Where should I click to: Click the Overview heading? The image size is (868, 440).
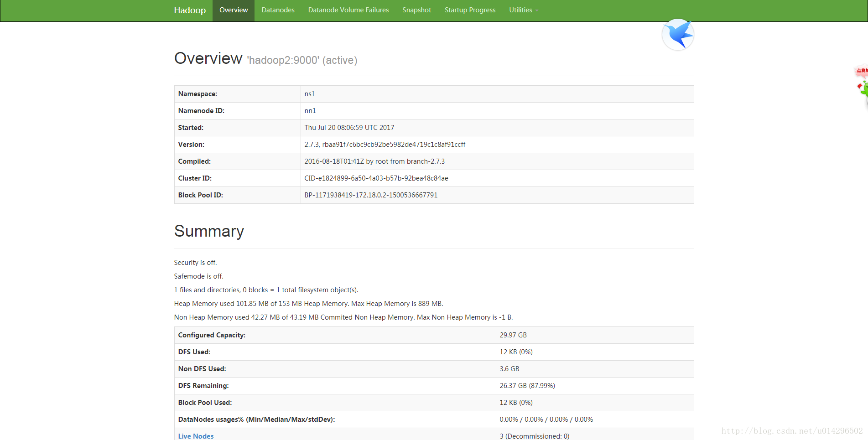pos(208,58)
